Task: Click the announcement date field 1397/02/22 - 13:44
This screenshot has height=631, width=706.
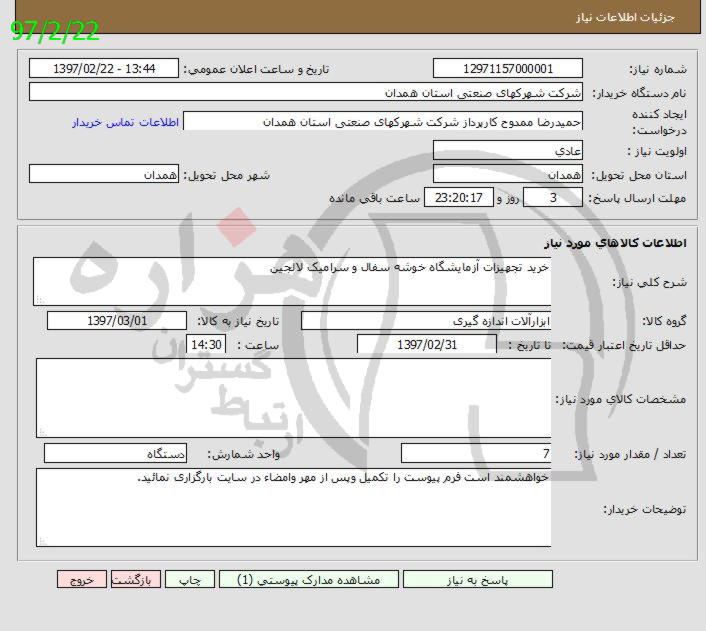Action: tap(104, 68)
